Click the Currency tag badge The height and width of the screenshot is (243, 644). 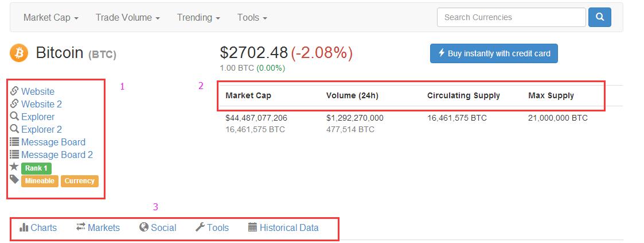pos(80,181)
